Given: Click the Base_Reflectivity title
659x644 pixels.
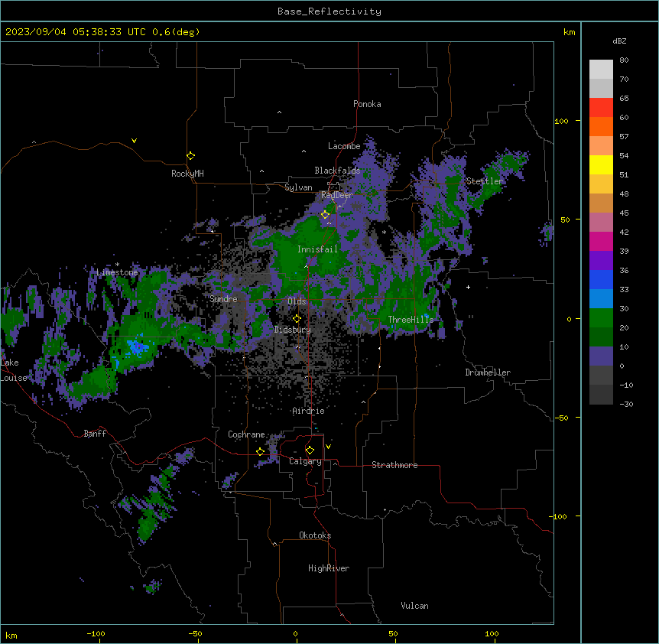Looking at the screenshot, I should [x=329, y=11].
